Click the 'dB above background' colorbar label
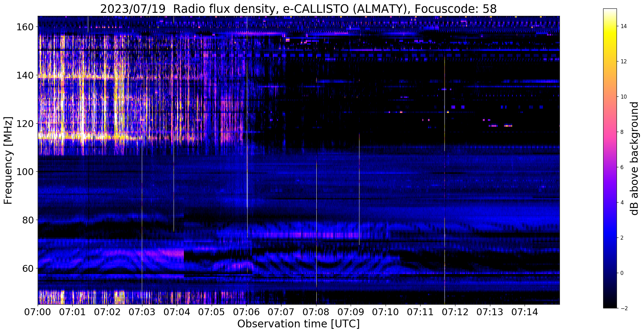 (x=634, y=159)
